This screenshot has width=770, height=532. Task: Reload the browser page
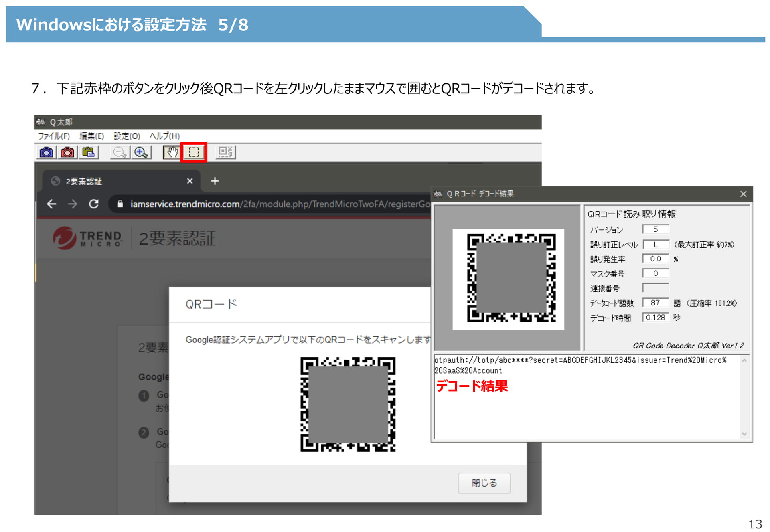[x=94, y=204]
